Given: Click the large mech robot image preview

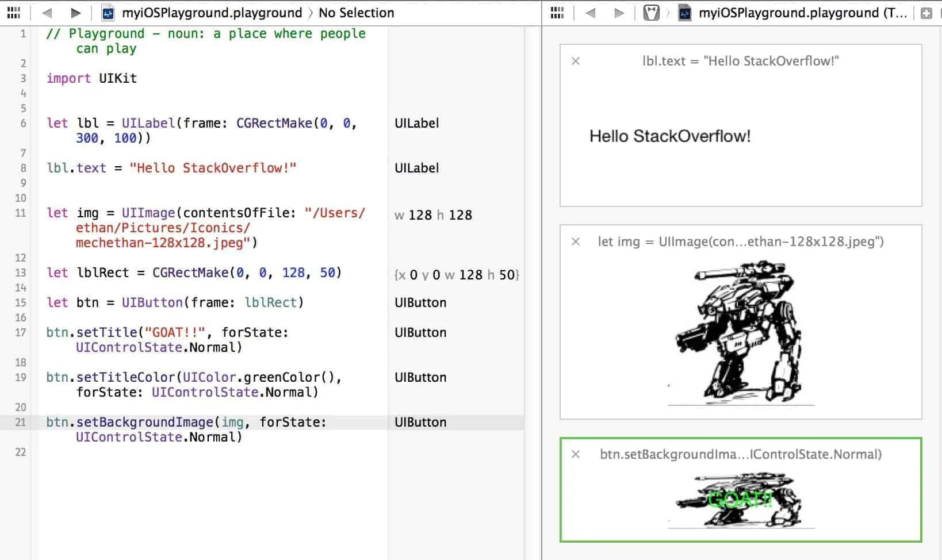Looking at the screenshot, I should [x=741, y=333].
